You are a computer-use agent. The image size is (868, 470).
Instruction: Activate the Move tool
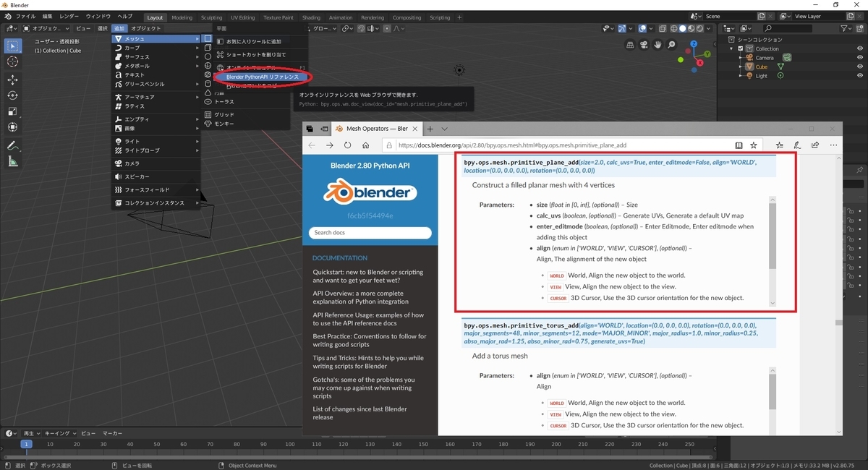(13, 80)
